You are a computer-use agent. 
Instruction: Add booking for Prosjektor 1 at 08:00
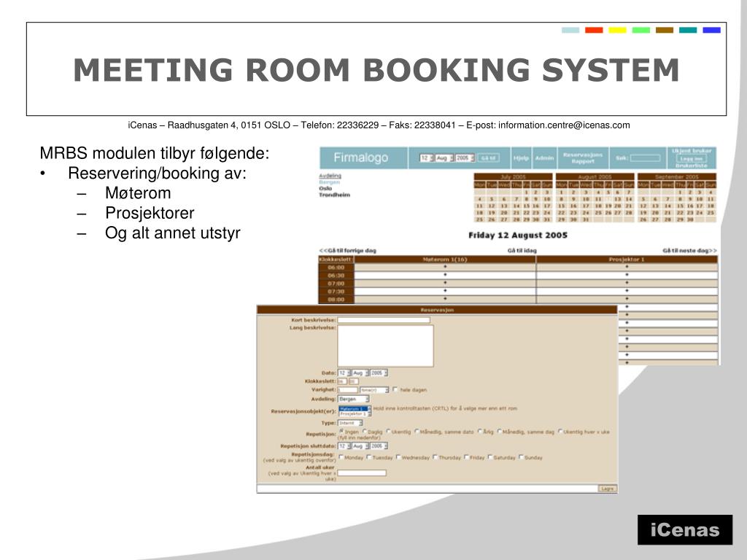coord(627,298)
